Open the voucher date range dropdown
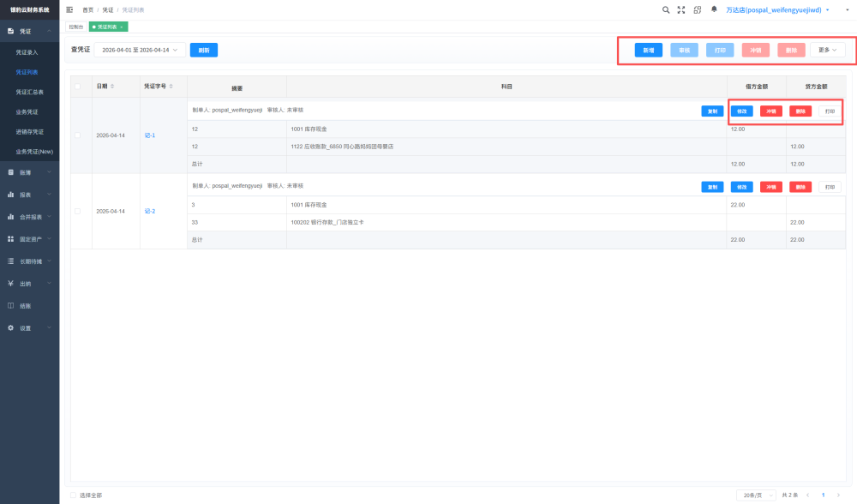Viewport: 857px width, 504px height. click(x=140, y=50)
